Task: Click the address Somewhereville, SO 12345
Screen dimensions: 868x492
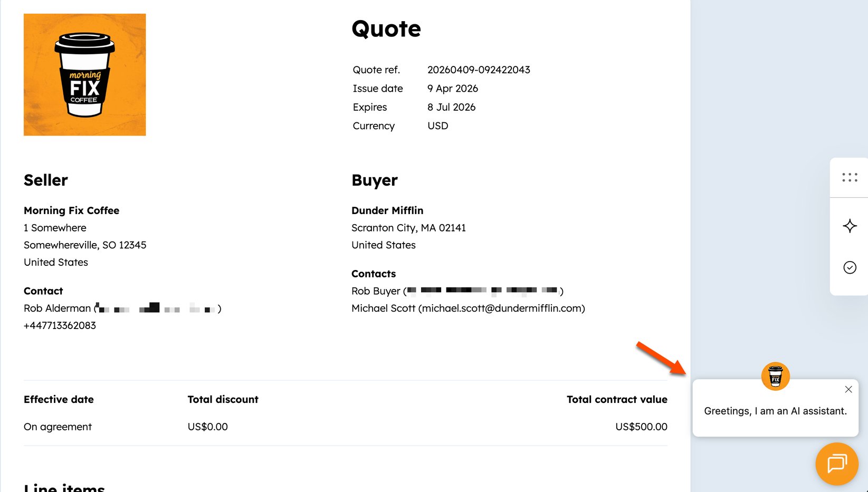Action: 85,245
